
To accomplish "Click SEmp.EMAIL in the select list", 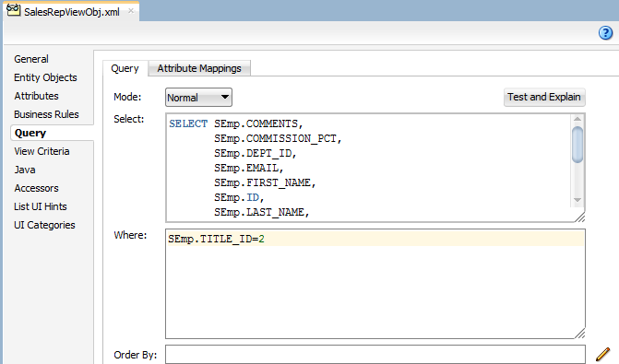I will (x=249, y=168).
